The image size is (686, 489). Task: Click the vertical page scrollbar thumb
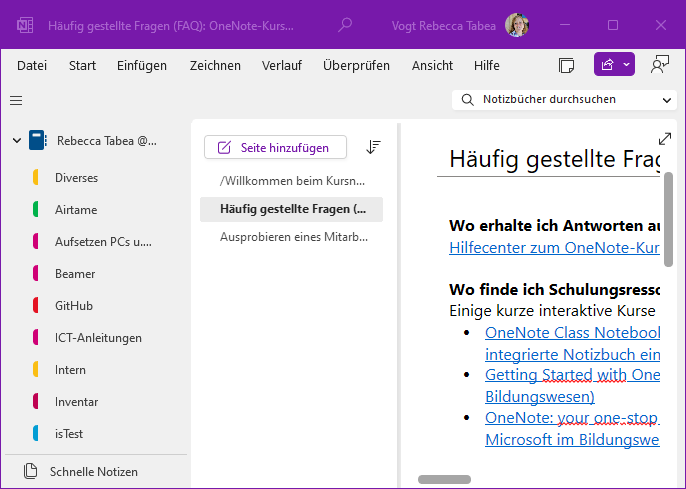(x=668, y=219)
